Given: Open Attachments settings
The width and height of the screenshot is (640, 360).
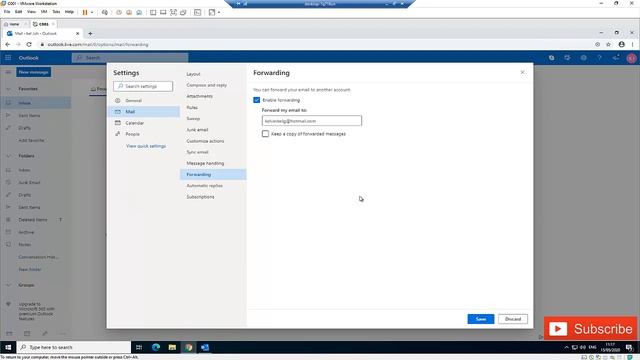Looking at the screenshot, I should (200, 96).
